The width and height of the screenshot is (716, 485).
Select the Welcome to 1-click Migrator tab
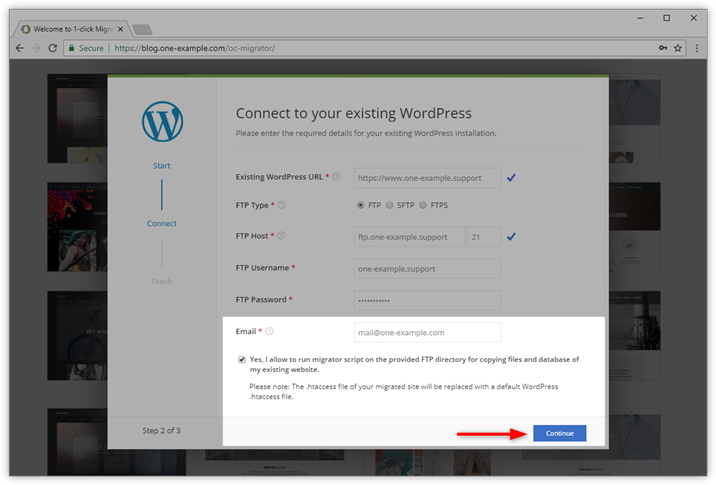click(x=72, y=29)
